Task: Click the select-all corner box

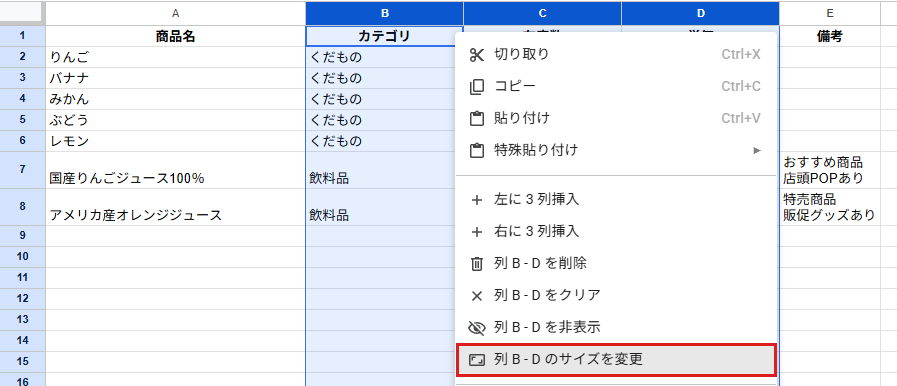Action: coord(22,13)
